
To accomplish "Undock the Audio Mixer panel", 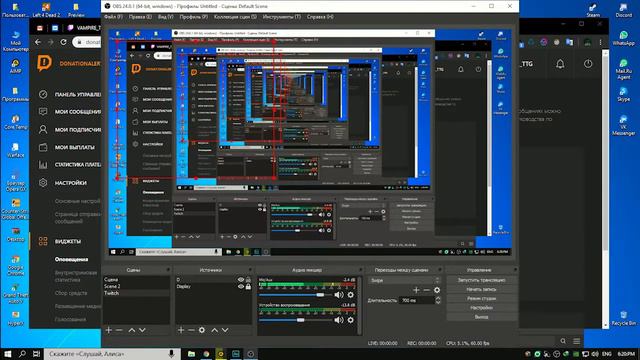I will coord(360,270).
